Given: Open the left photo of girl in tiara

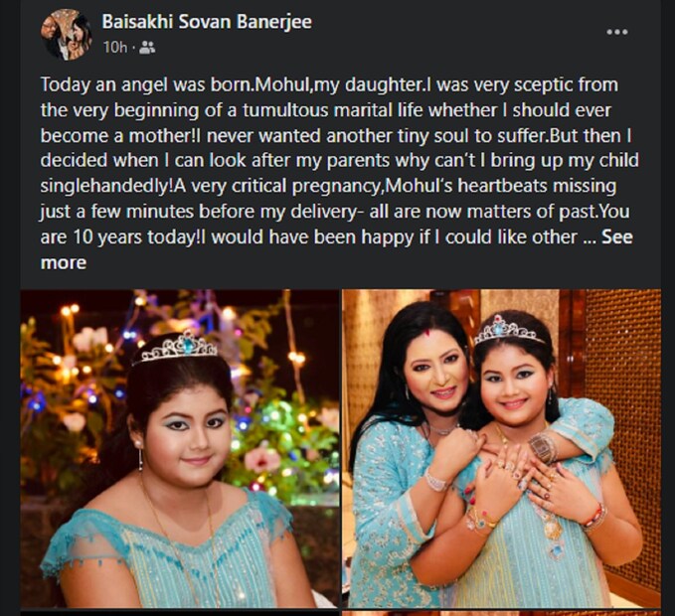Looking at the screenshot, I should pyautogui.click(x=180, y=449).
